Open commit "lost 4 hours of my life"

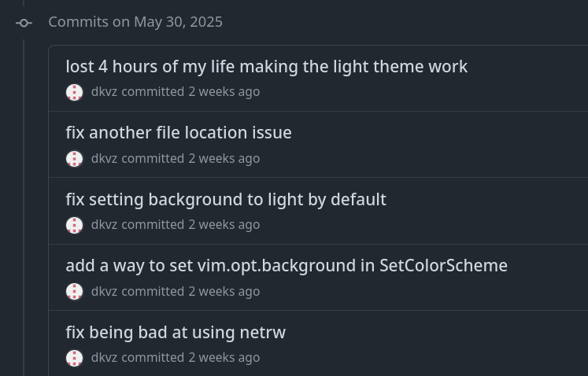pos(266,67)
